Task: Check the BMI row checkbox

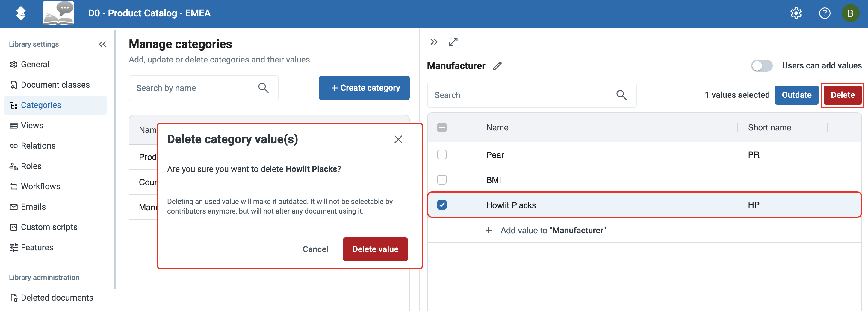Action: point(441,180)
